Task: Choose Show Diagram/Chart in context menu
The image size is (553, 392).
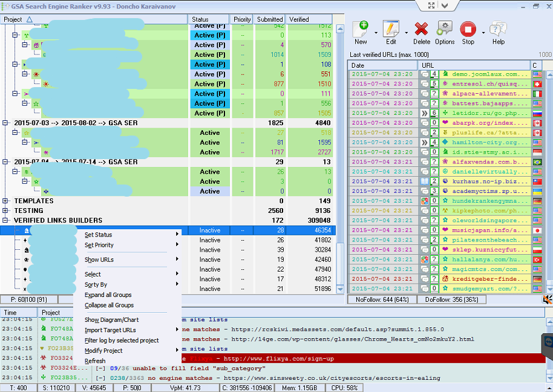Action: [112, 320]
